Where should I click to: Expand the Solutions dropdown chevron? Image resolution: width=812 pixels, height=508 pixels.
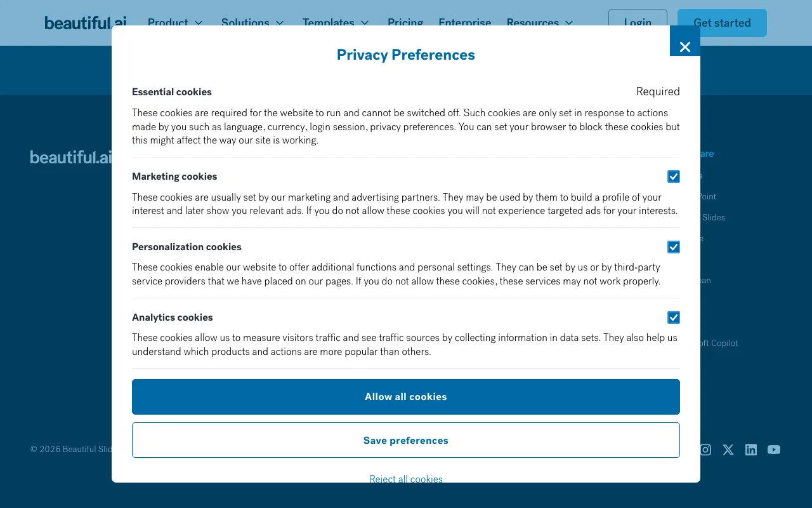280,23
